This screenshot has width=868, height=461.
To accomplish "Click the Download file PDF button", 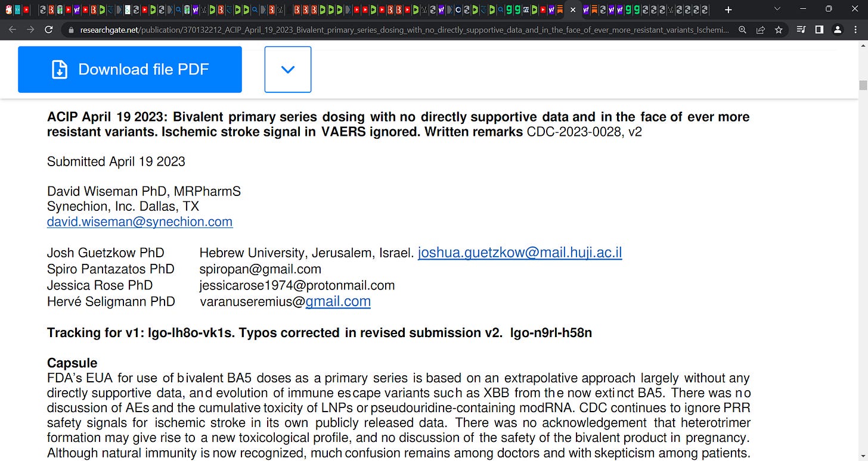I will click(130, 70).
